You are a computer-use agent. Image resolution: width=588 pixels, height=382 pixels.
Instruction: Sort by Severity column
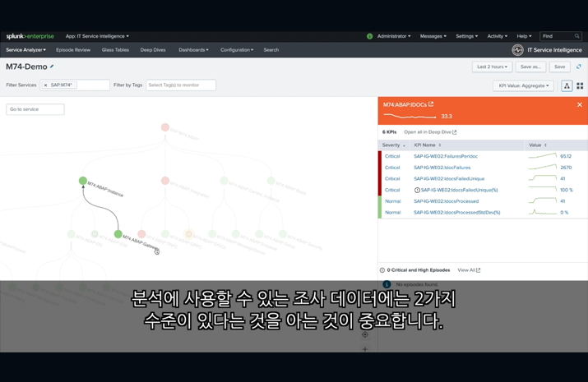(393, 145)
